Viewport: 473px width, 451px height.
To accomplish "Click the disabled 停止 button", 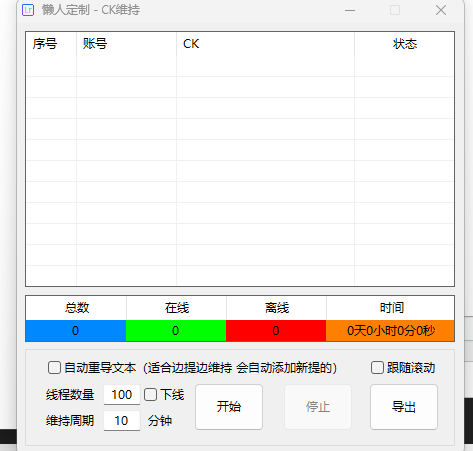I will tap(318, 407).
